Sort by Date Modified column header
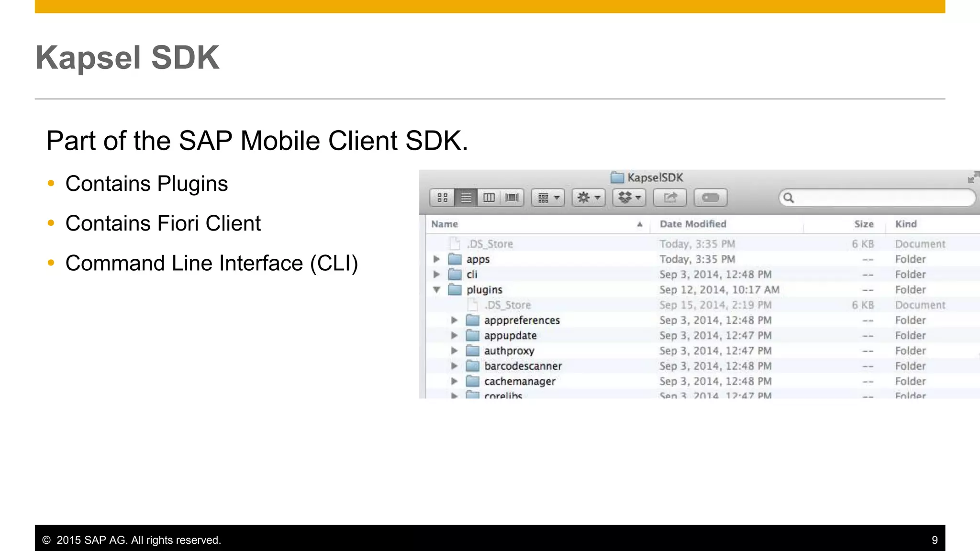 [693, 224]
